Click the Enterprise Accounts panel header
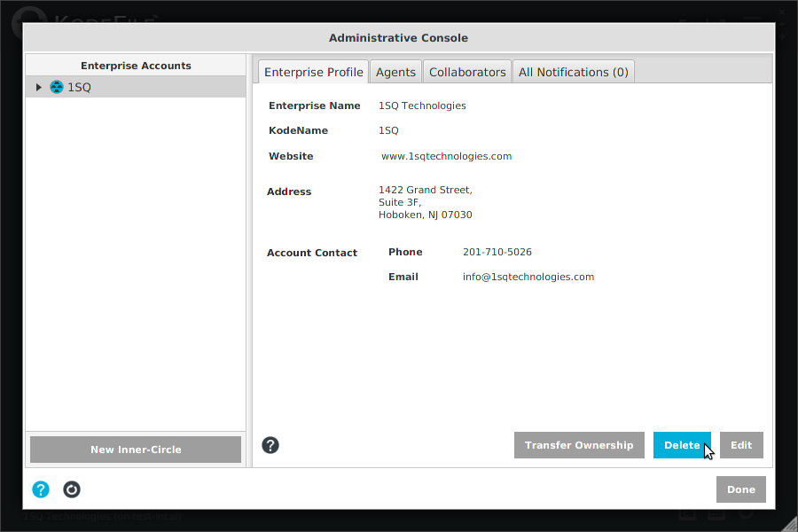This screenshot has height=532, width=798. pyautogui.click(x=136, y=66)
